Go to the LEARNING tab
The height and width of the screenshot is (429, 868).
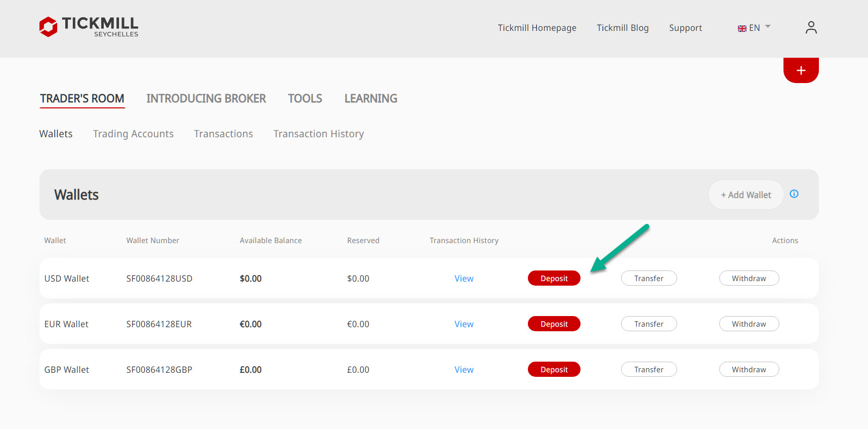371,99
